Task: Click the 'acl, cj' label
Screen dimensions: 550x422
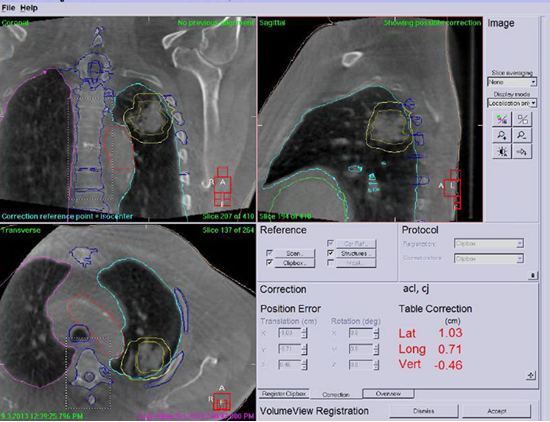Action: (416, 289)
